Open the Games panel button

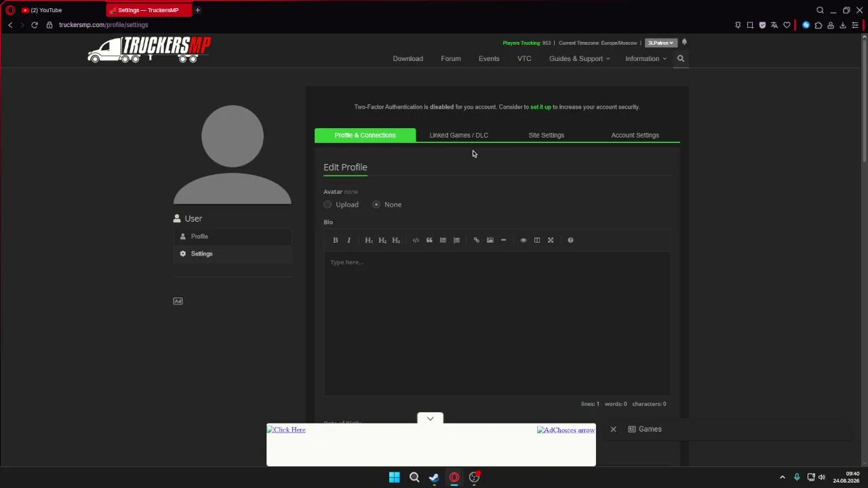click(645, 429)
